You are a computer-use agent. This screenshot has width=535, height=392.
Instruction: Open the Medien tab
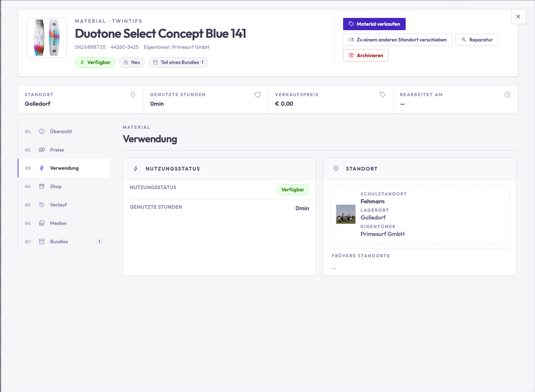(64, 223)
